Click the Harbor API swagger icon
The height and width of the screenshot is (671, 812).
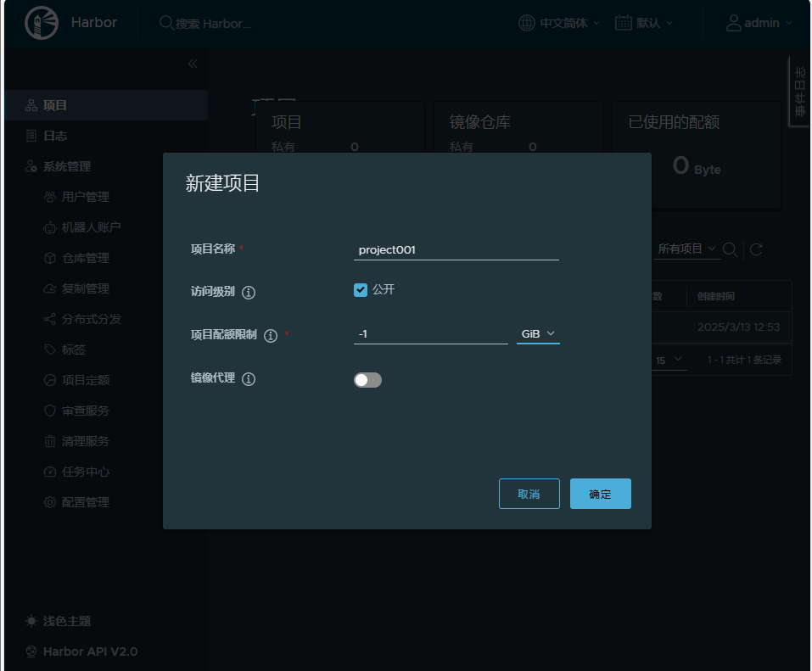tap(31, 651)
